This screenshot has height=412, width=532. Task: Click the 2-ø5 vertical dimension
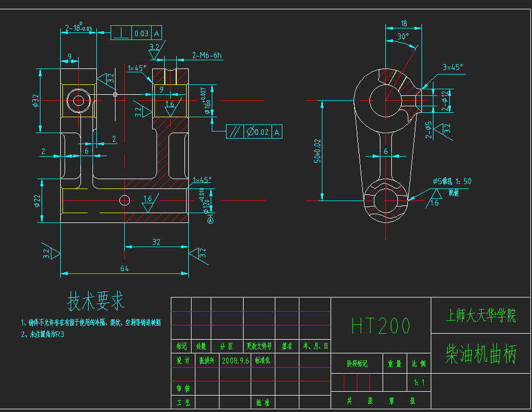tap(429, 130)
